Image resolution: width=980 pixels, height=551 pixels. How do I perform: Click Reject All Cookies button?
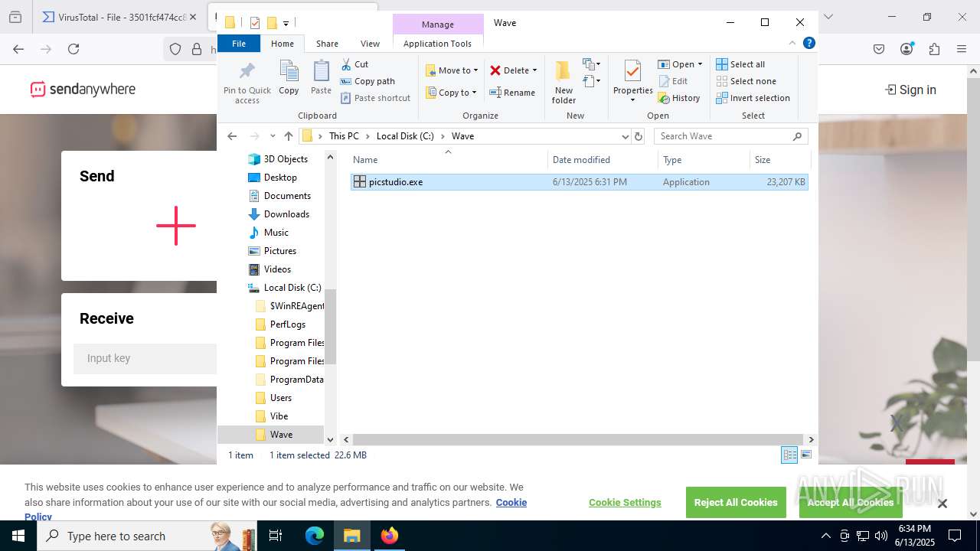(x=736, y=502)
